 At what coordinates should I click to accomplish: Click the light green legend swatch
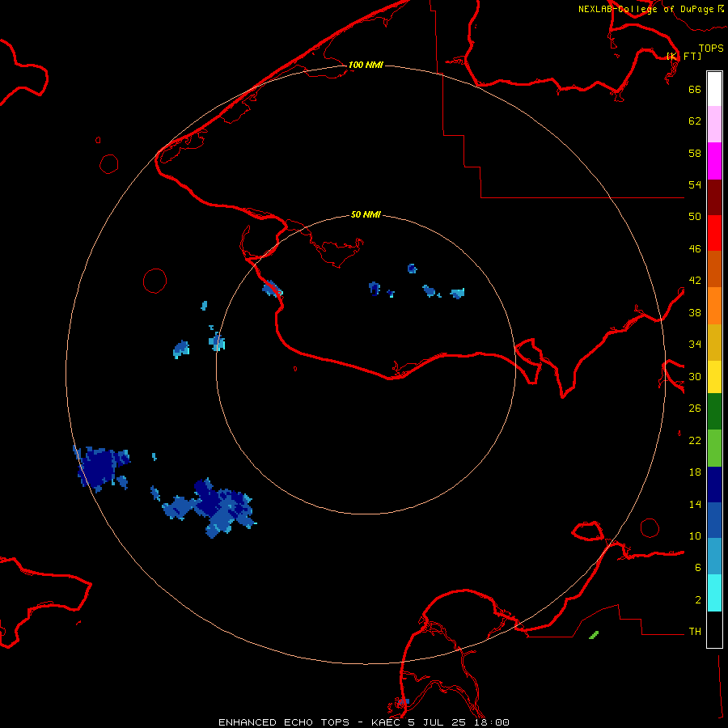(714, 448)
